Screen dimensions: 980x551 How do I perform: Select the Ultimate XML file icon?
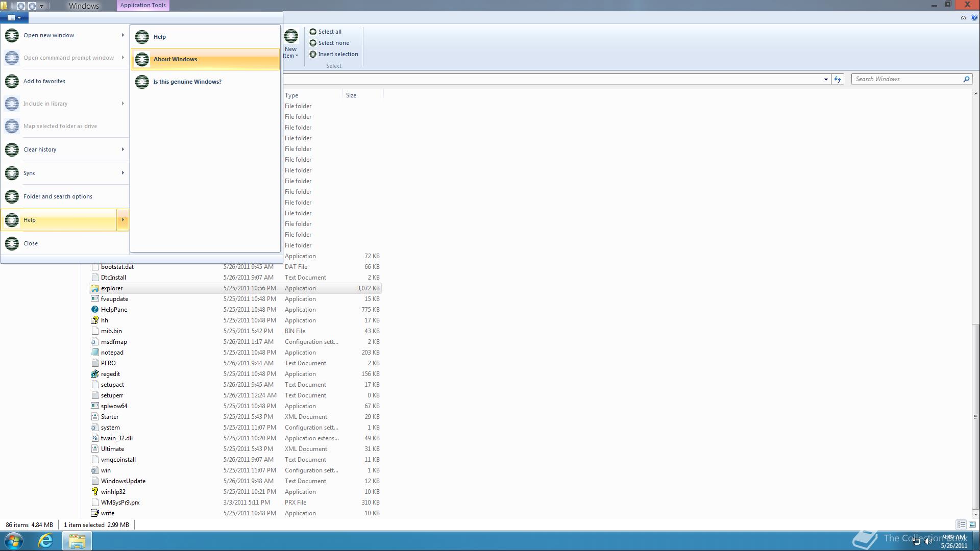click(x=95, y=449)
